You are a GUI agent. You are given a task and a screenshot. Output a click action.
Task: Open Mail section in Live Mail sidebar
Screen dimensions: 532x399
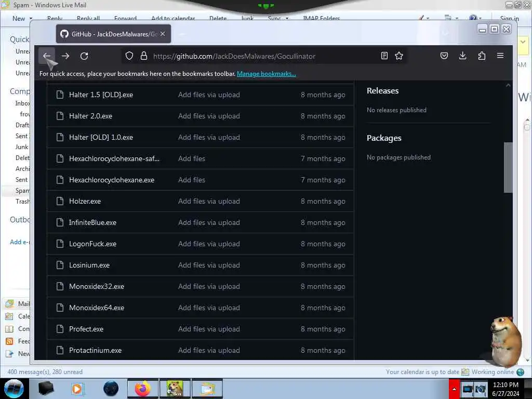[x=18, y=303]
